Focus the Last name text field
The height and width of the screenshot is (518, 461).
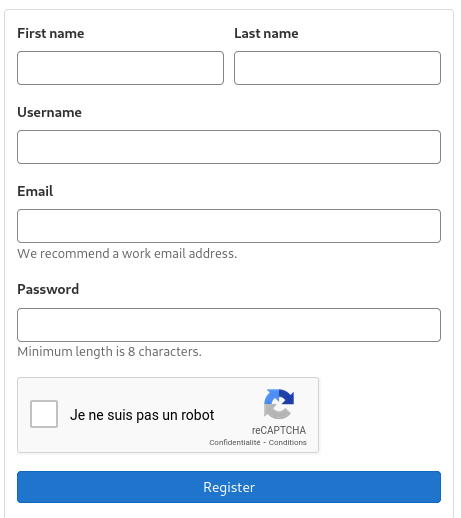337,68
